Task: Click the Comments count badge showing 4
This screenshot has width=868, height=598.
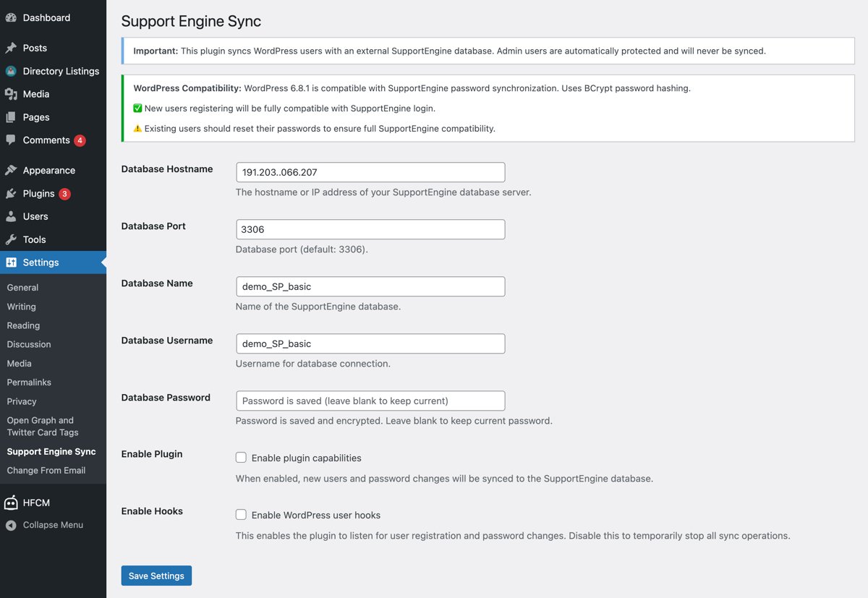Action: [x=80, y=140]
